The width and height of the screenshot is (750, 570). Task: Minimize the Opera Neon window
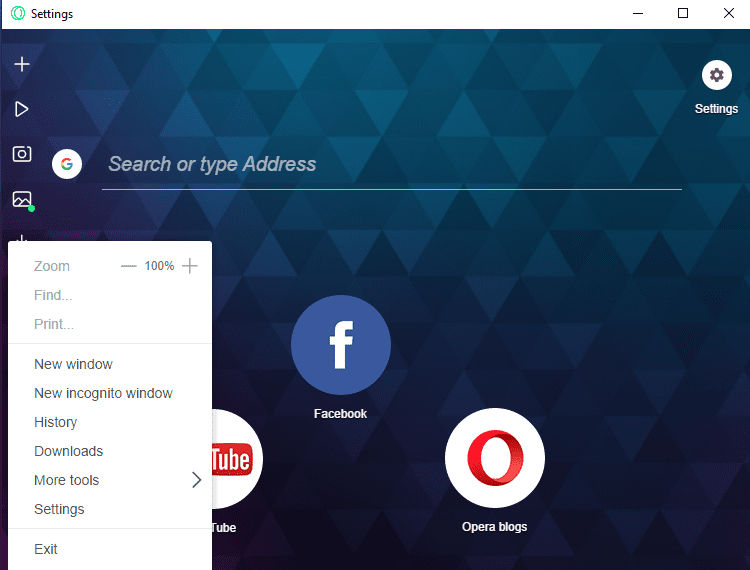pos(638,13)
